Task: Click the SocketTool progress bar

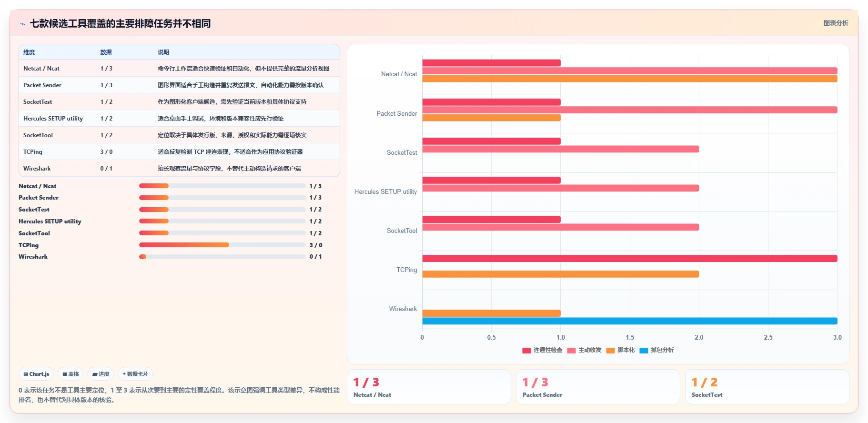Action: [x=222, y=233]
